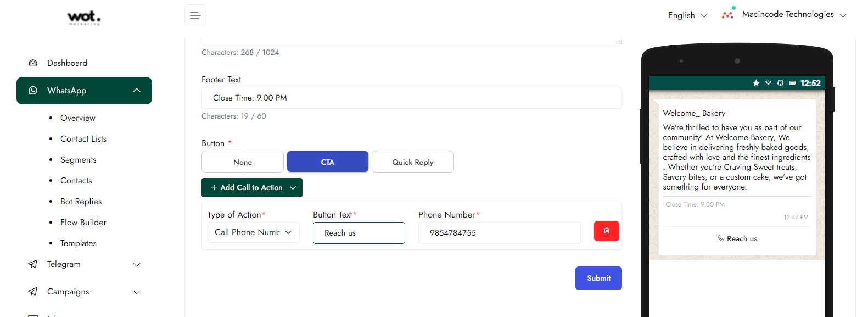Image resolution: width=868 pixels, height=317 pixels.
Task: Submit the template form
Action: click(598, 278)
